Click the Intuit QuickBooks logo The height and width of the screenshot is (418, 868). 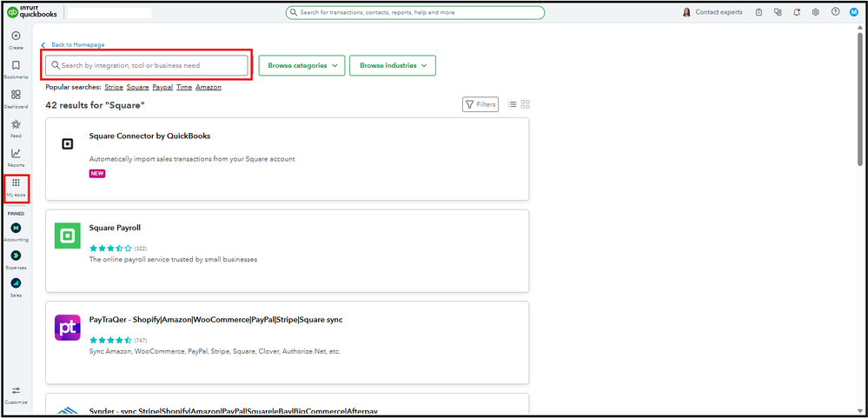[33, 12]
